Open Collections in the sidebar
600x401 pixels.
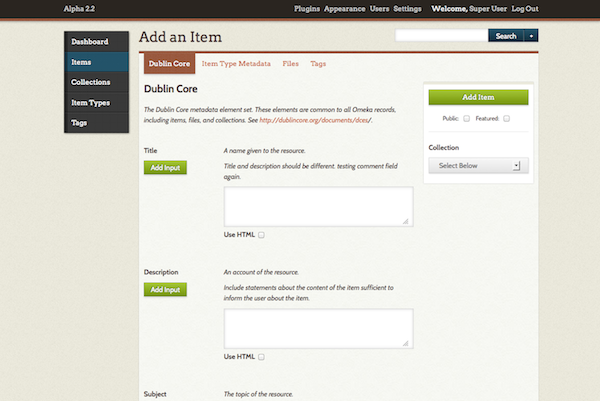pos(96,82)
